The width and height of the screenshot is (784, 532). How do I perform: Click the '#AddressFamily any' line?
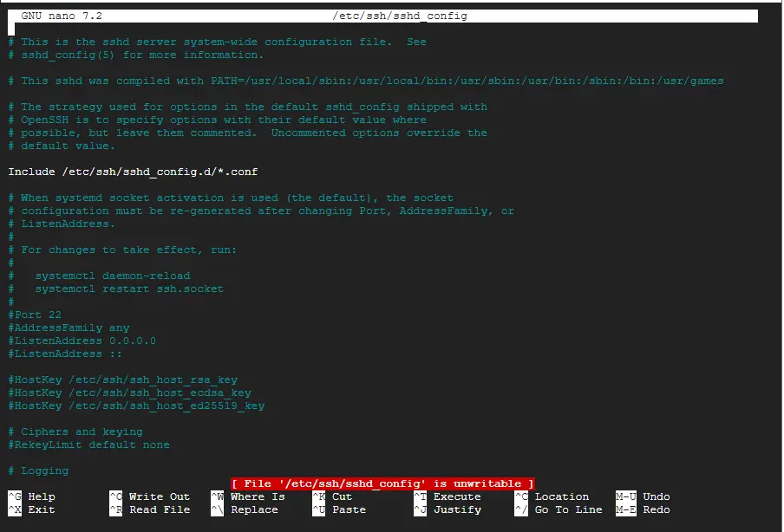(x=69, y=328)
